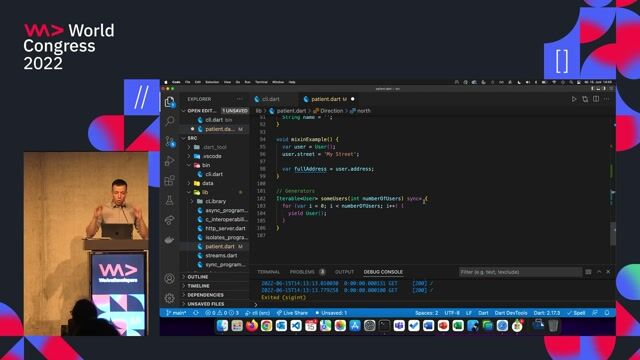Expand the Dependencies section
Image resolution: width=640 pixels, height=360 pixels.
click(x=205, y=295)
